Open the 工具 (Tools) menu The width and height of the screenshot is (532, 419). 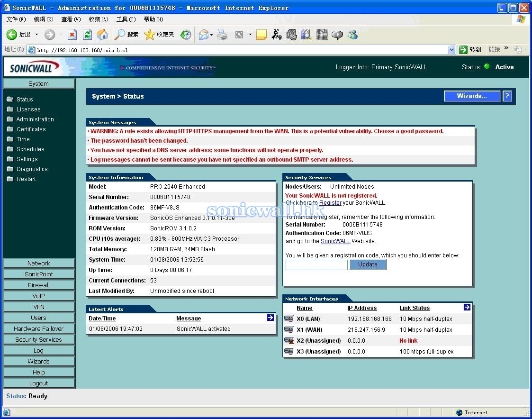(126, 19)
